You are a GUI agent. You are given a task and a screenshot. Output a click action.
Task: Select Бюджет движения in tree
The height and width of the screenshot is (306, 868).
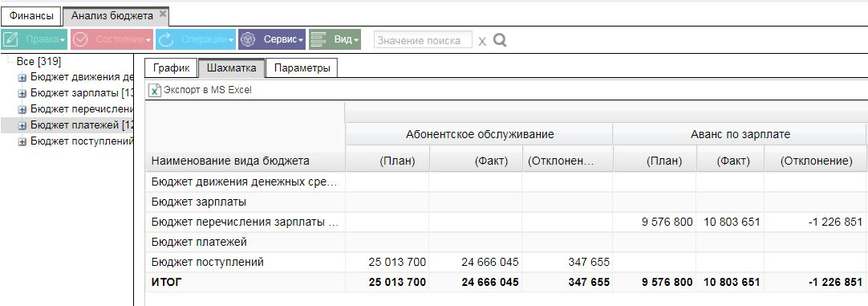[x=82, y=76]
